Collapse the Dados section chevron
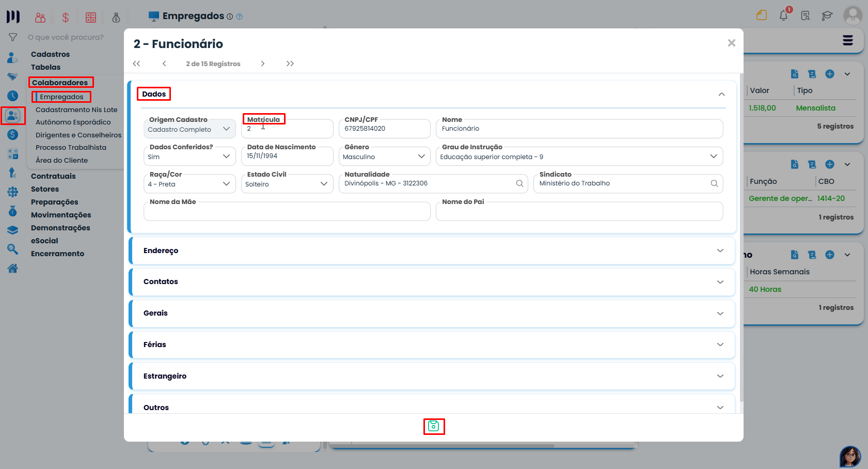The image size is (868, 469). 721,94
